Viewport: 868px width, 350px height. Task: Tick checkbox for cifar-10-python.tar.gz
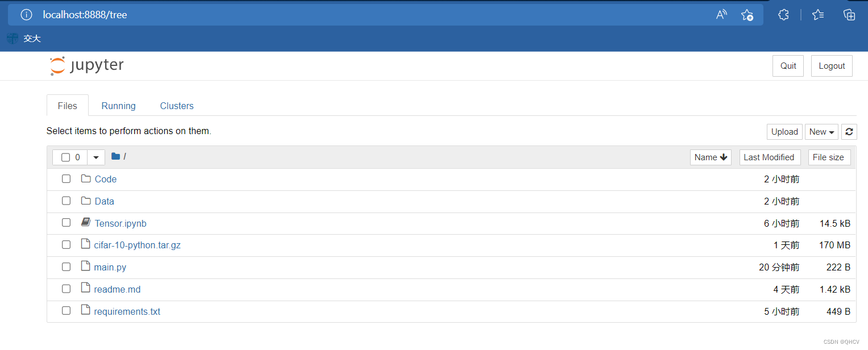pyautogui.click(x=67, y=245)
